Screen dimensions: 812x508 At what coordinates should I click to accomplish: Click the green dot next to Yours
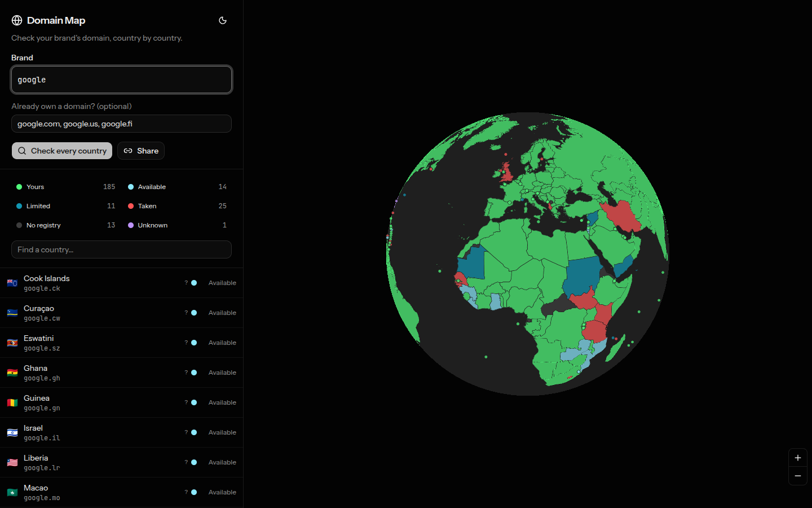[x=19, y=187]
